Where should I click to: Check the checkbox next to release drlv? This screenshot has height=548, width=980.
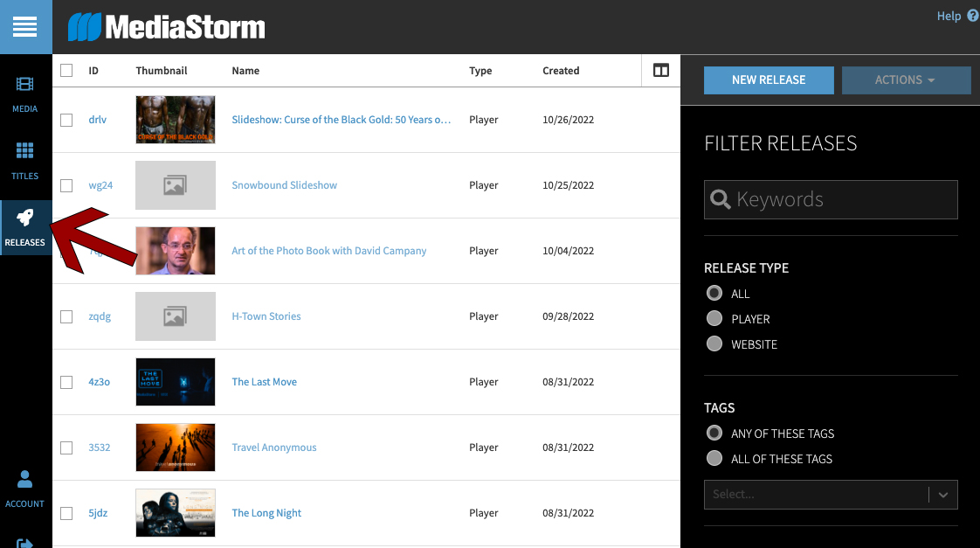click(66, 120)
